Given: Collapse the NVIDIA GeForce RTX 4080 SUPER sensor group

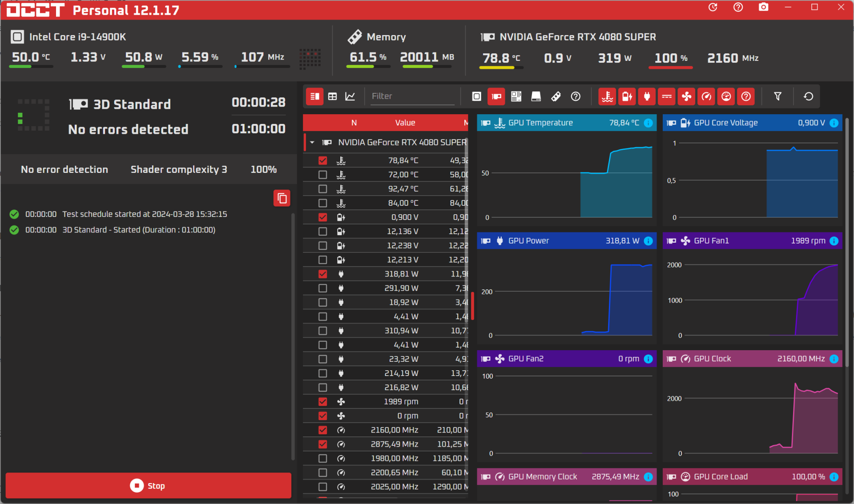Looking at the screenshot, I should (312, 143).
